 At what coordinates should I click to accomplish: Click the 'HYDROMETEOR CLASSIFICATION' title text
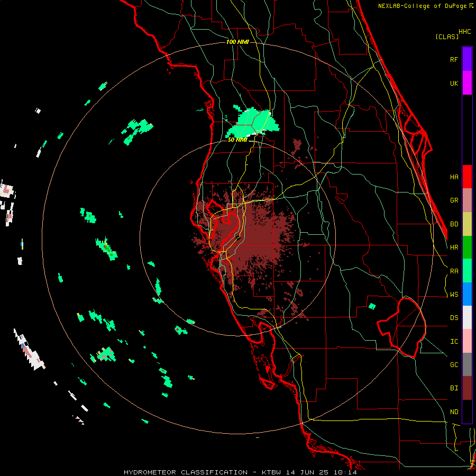[x=186, y=472]
